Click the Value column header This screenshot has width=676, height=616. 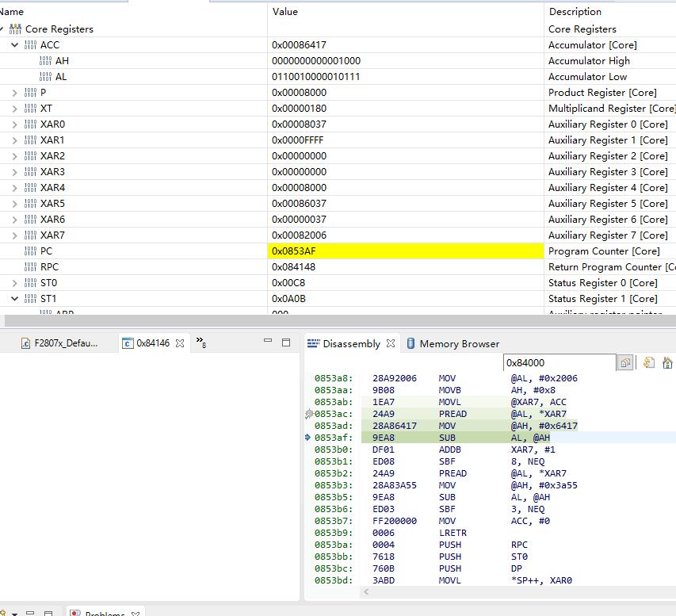click(285, 12)
